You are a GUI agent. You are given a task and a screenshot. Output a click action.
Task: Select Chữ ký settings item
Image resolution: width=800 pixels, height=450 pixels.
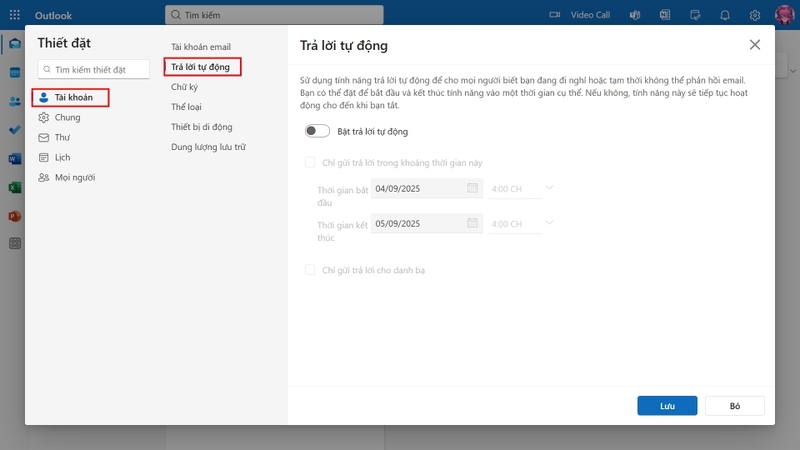point(184,87)
